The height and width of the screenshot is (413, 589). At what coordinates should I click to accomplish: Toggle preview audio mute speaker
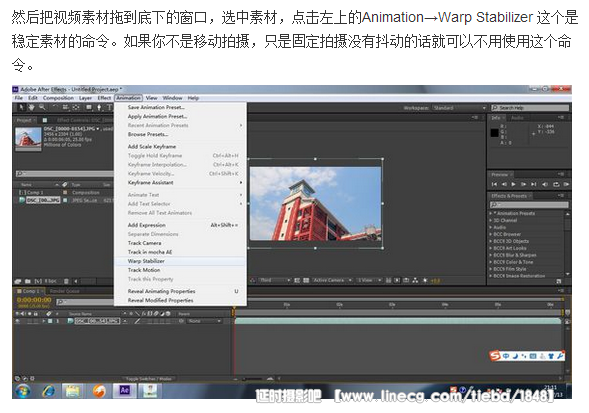point(545,184)
